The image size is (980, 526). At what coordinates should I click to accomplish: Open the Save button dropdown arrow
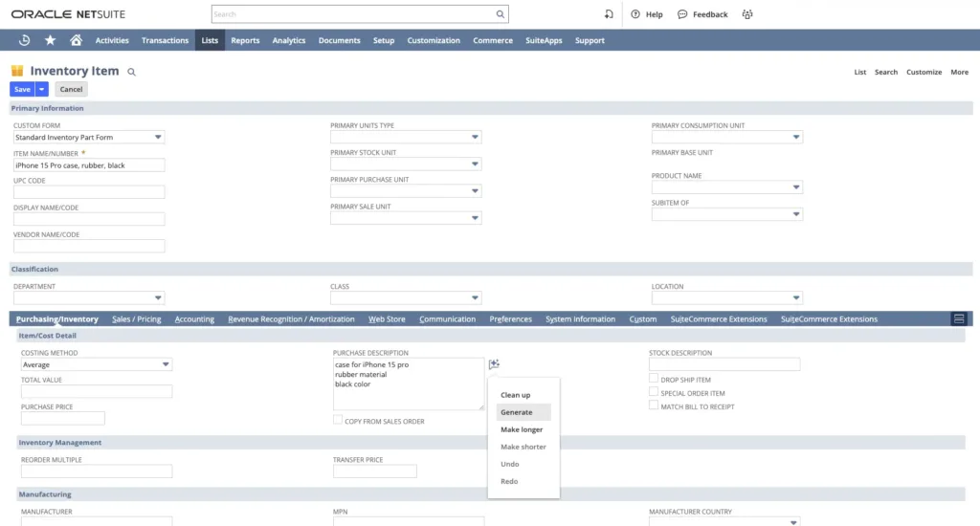42,89
